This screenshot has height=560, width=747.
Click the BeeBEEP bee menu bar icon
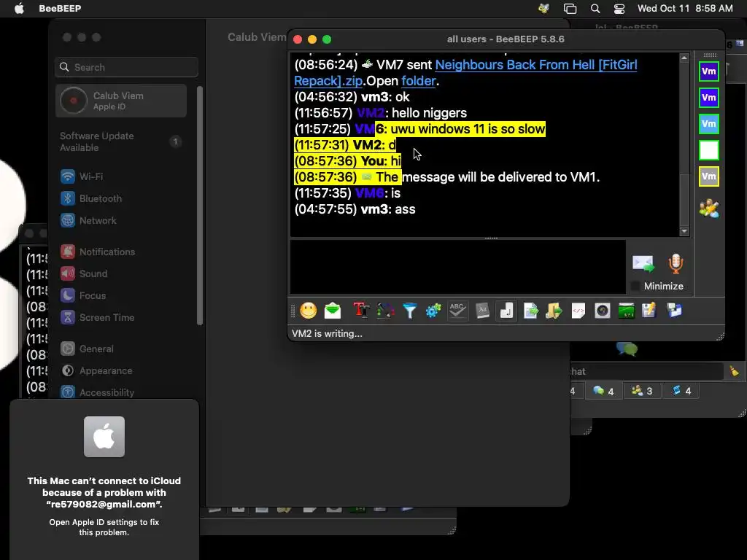pyautogui.click(x=543, y=8)
